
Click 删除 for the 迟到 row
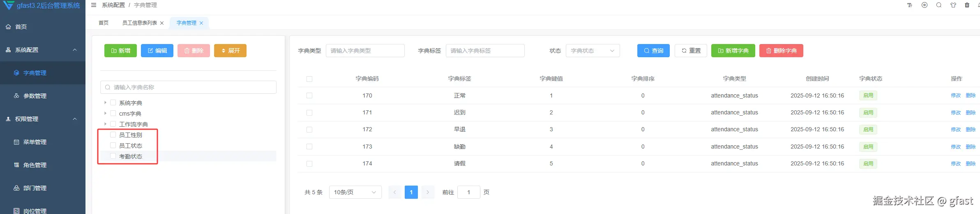point(971,113)
